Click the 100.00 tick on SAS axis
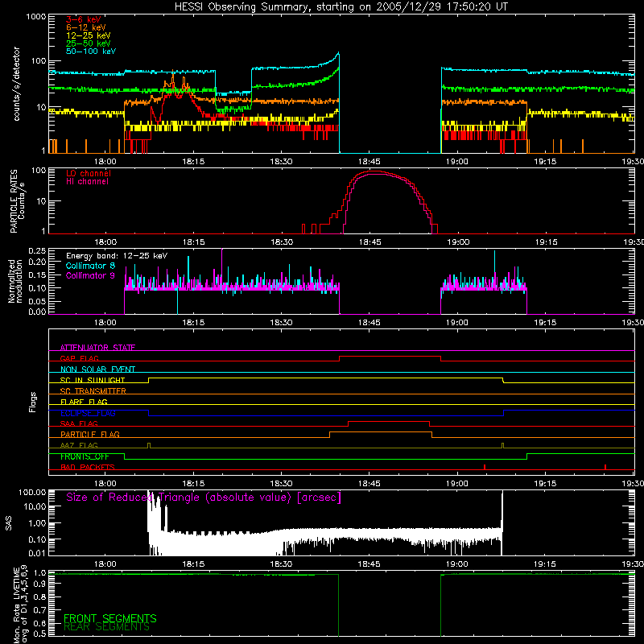644x644 pixels. (32, 492)
